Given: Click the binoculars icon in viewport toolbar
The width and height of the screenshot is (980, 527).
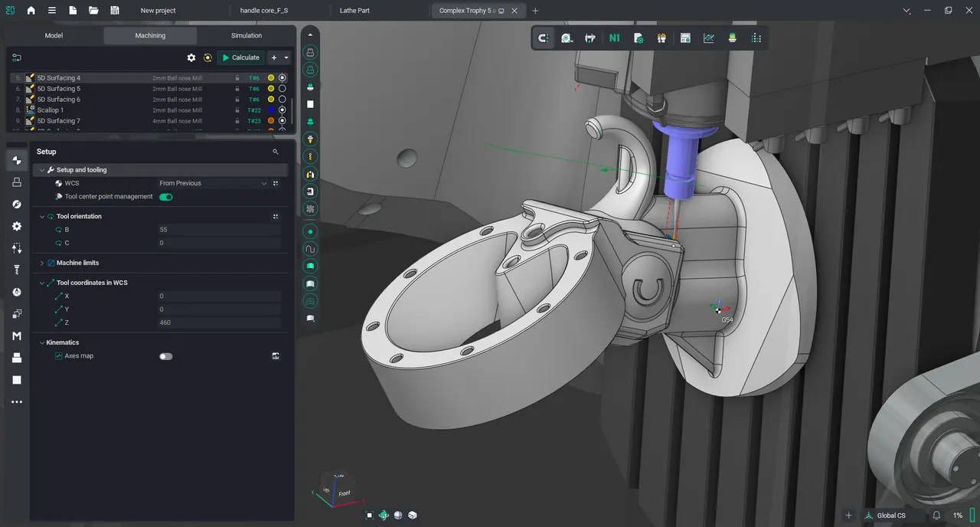Looking at the screenshot, I should pos(661,38).
